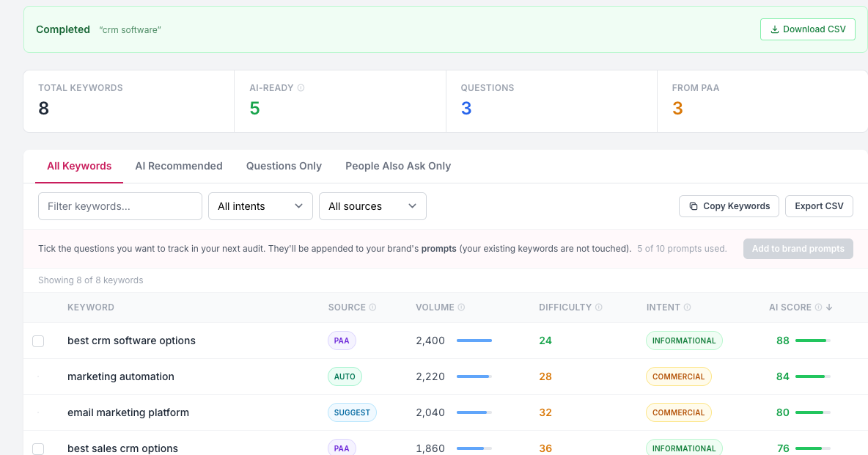Click the AUTO source badge
Viewport: 868px width, 455px height.
pyautogui.click(x=345, y=376)
